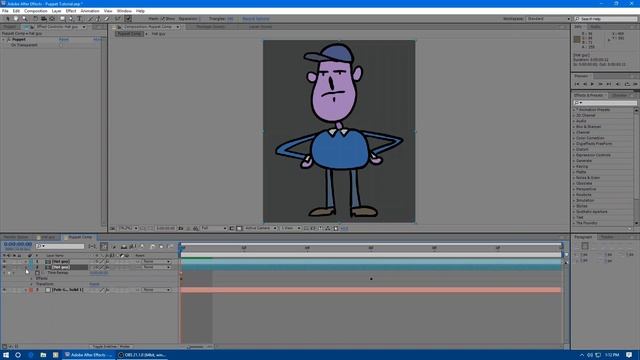Open the Composition menu
The image size is (640, 360).
36,11
